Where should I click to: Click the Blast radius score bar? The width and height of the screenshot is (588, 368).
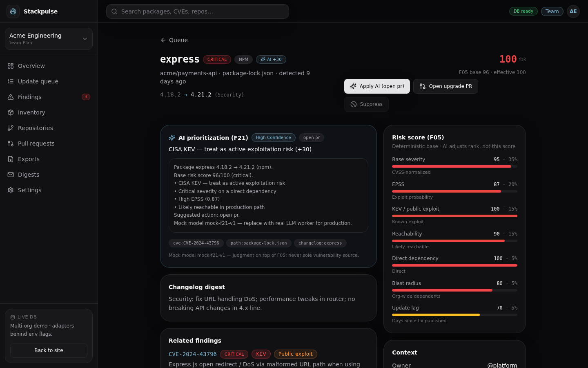(x=454, y=290)
